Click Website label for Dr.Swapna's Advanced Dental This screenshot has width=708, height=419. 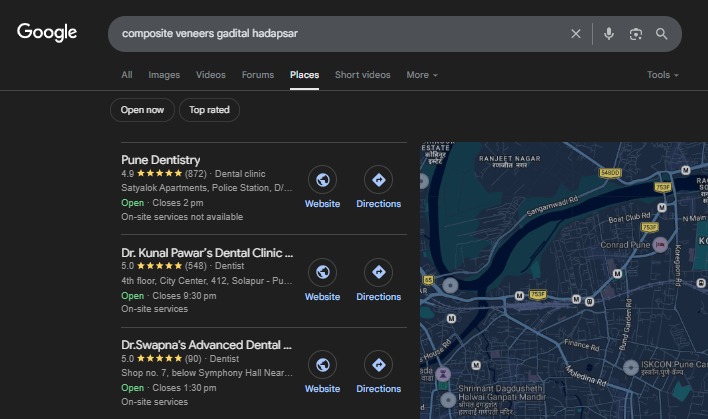point(322,389)
